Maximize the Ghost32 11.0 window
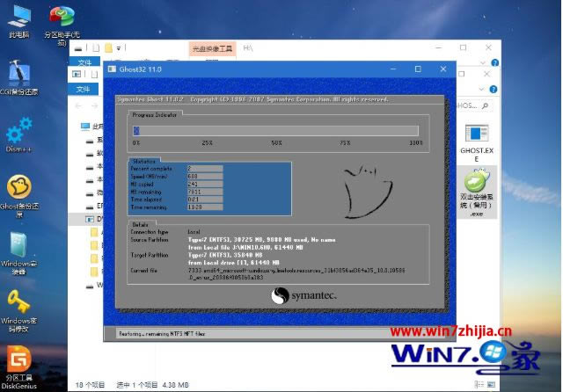 point(418,69)
